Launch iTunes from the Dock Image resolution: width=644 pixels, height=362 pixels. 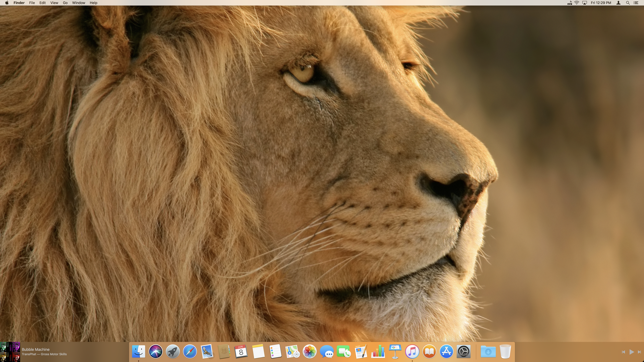(412, 352)
